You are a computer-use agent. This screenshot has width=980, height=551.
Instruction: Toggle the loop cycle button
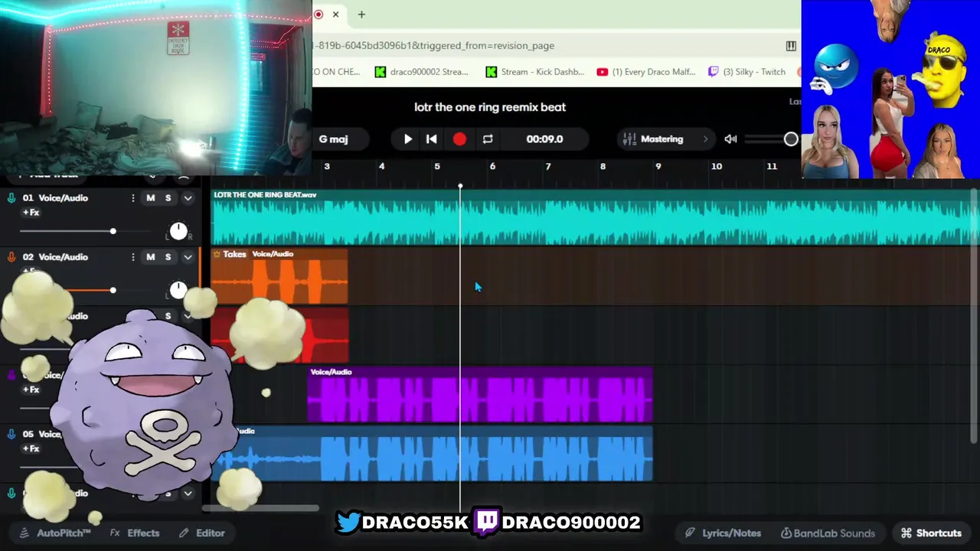[x=488, y=139]
